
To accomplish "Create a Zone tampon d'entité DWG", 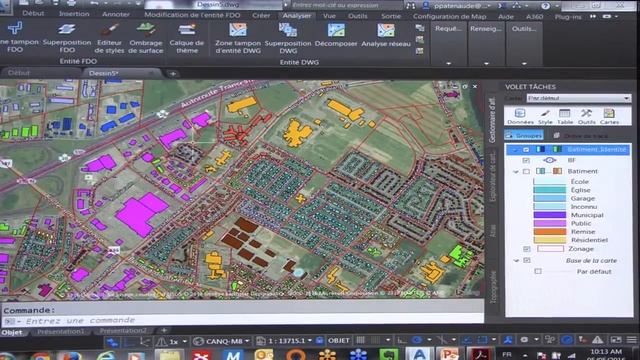I will click(x=238, y=38).
